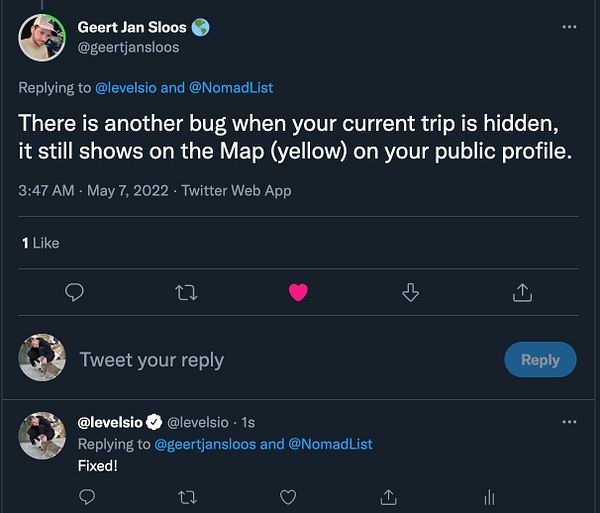Share the main tweet via share icon

pos(521,292)
